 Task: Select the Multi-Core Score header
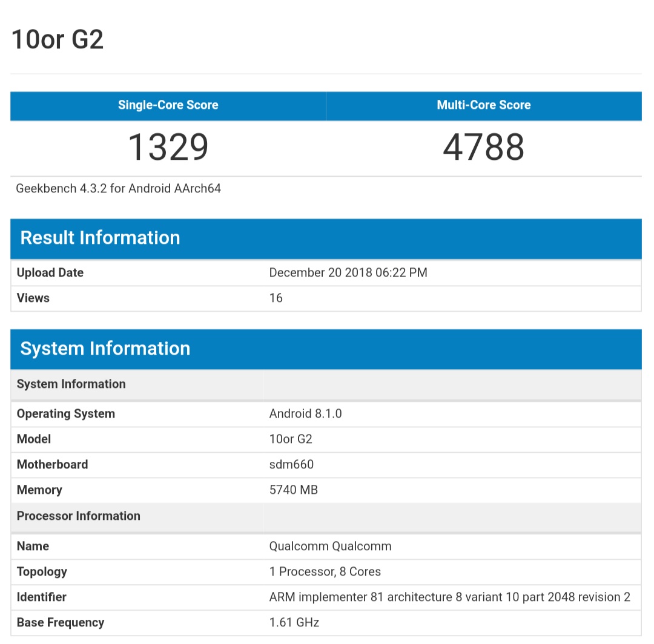tap(483, 105)
